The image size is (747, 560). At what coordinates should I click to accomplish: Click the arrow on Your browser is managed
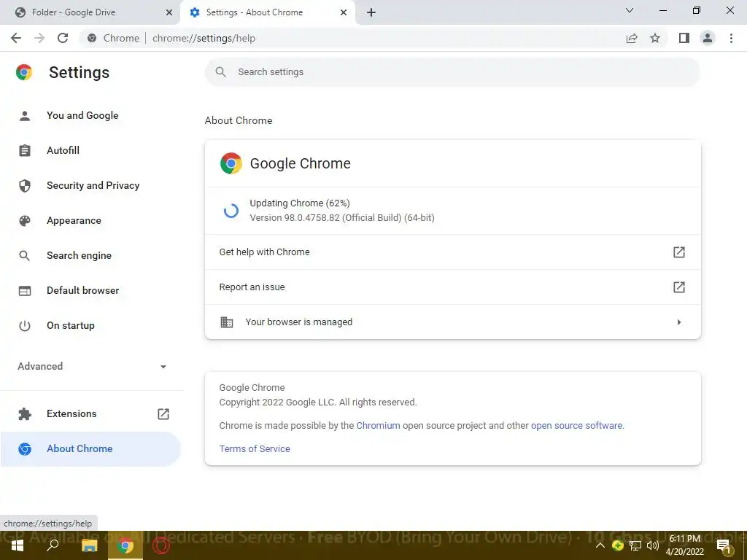679,322
